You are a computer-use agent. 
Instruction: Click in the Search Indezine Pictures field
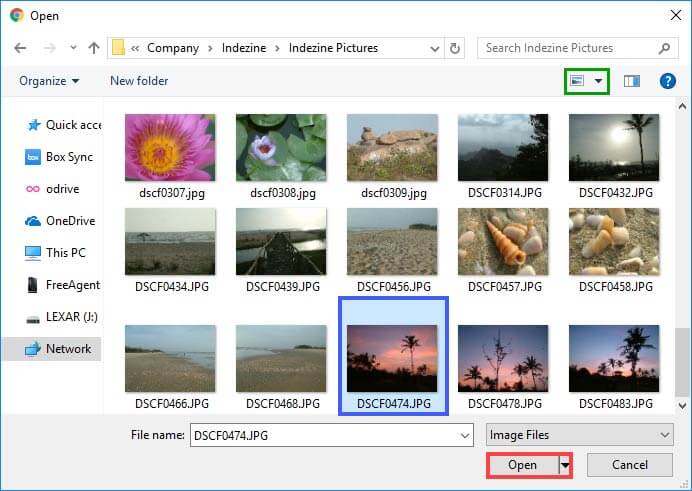pos(565,48)
